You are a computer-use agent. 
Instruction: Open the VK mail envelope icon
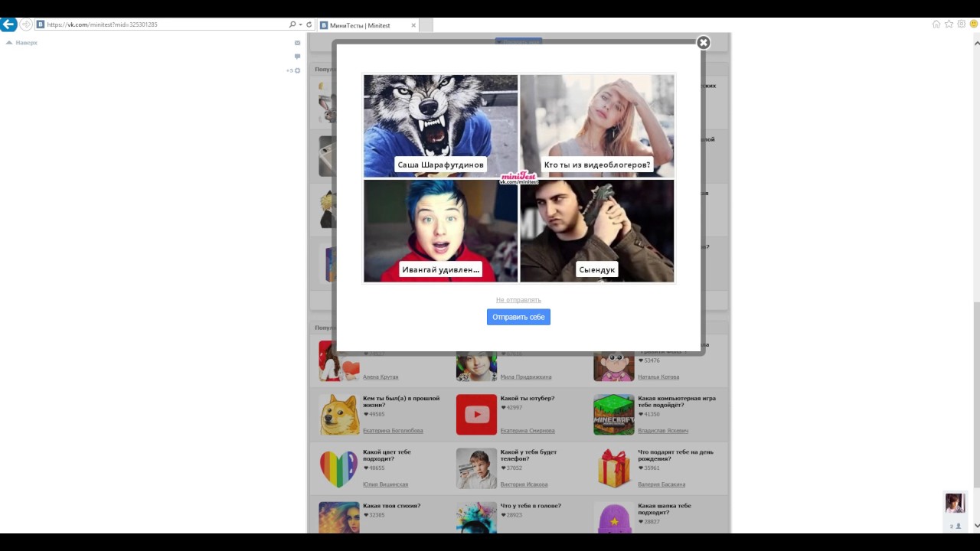coord(297,43)
